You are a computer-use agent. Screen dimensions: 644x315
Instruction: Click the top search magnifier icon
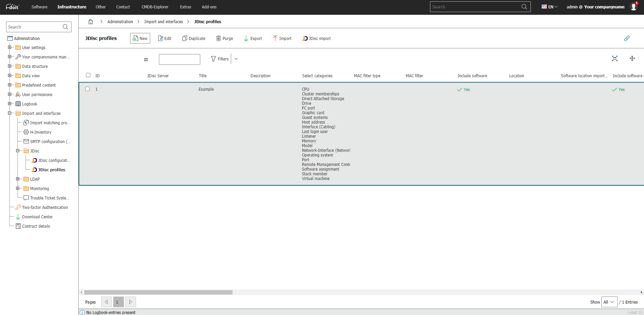[x=524, y=7]
